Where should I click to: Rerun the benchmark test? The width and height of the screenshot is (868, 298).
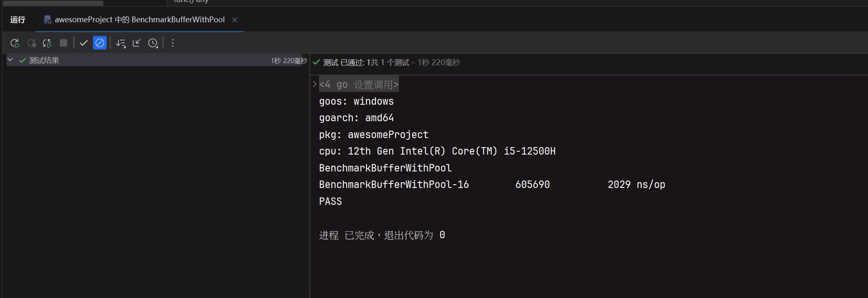pos(15,43)
